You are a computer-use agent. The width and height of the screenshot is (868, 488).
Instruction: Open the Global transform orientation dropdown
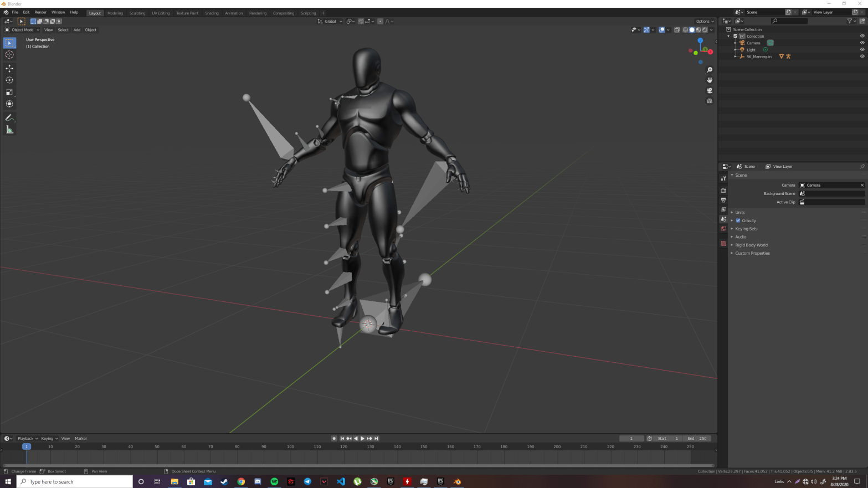pos(330,22)
